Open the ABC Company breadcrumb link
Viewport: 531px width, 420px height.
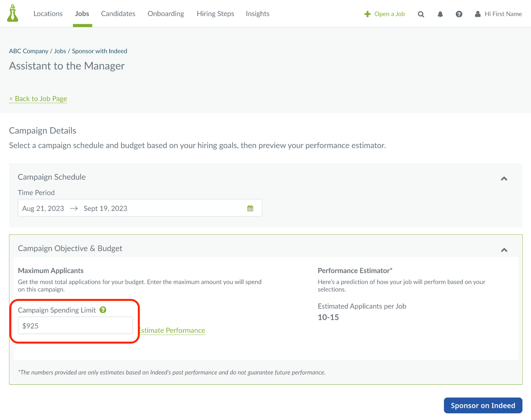click(x=28, y=51)
